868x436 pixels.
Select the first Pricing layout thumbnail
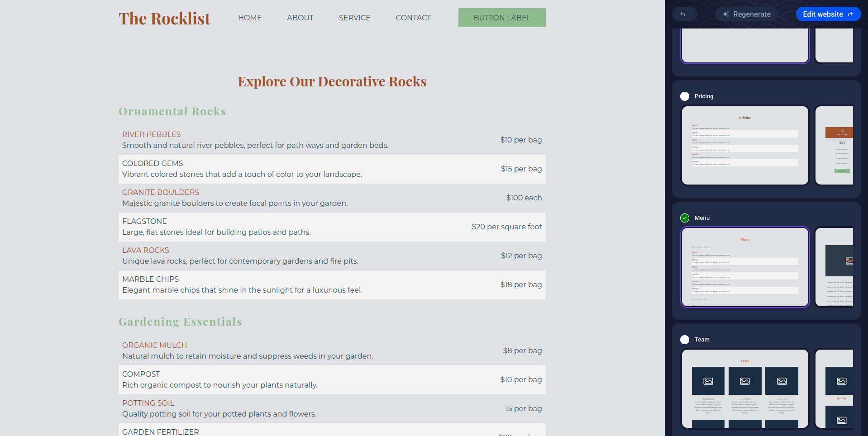744,145
